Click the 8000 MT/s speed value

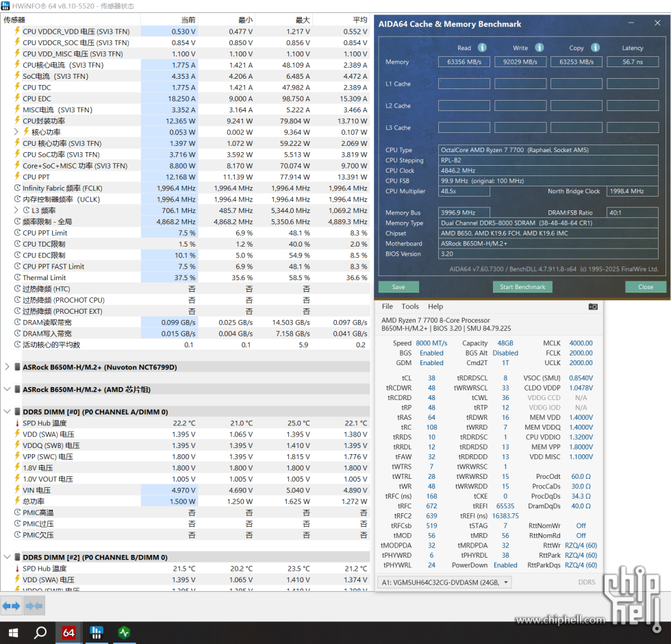click(431, 343)
